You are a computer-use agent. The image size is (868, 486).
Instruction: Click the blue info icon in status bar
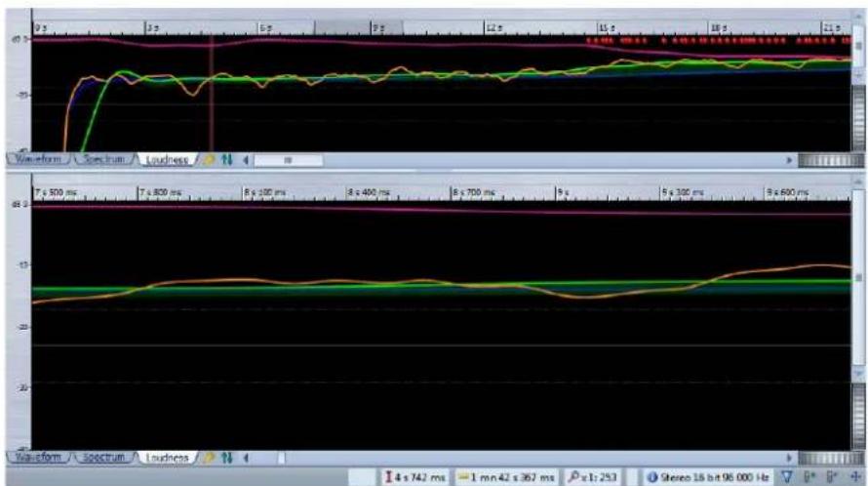[x=652, y=477]
